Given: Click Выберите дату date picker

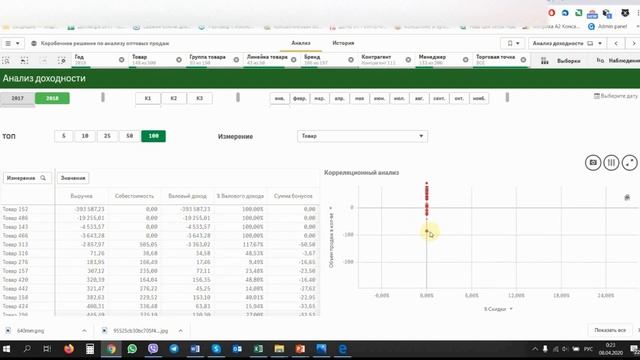Looking at the screenshot, I should (616, 96).
